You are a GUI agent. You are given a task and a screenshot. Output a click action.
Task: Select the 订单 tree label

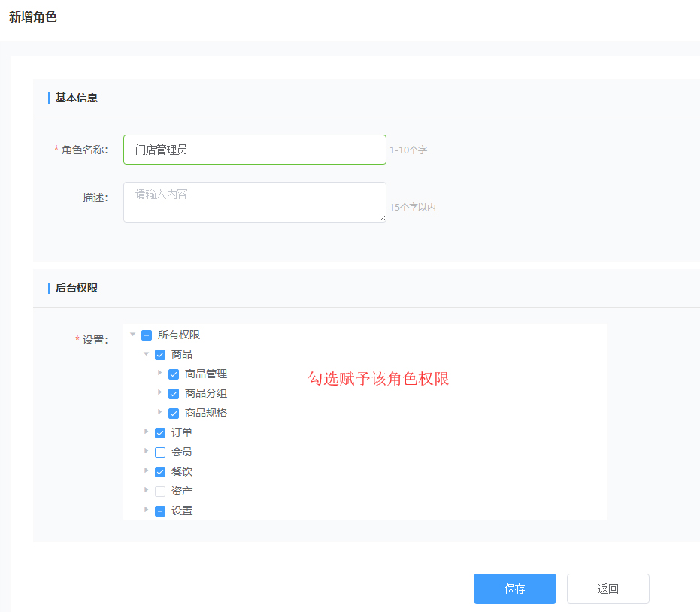[x=182, y=432]
